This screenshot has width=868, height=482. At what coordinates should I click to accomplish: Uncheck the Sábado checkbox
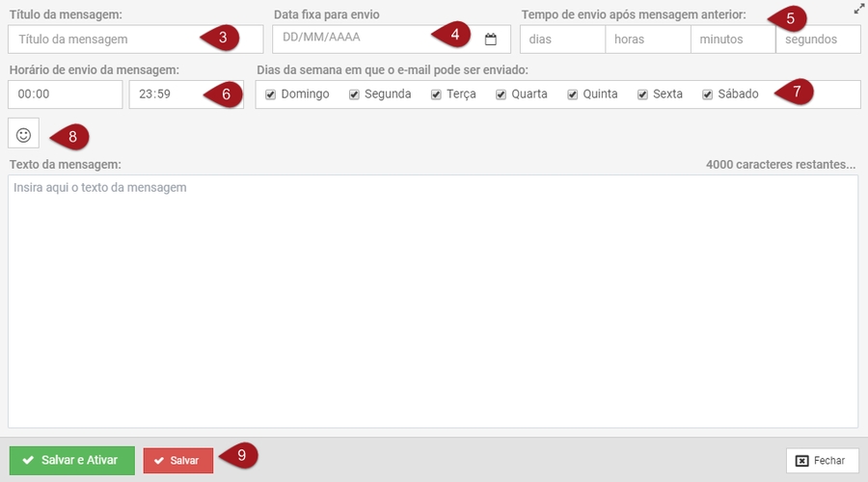point(707,94)
